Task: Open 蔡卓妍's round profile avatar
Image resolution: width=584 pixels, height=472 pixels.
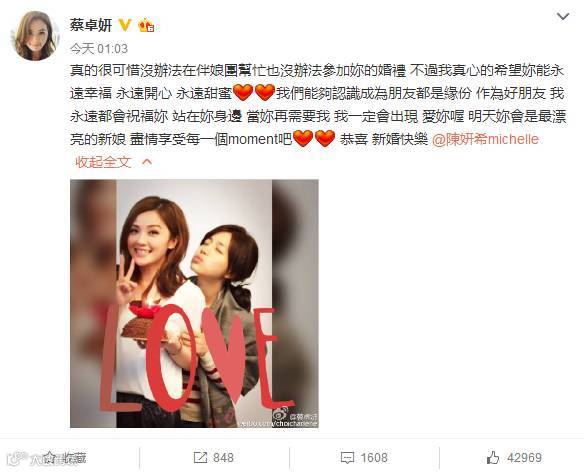Action: [35, 36]
